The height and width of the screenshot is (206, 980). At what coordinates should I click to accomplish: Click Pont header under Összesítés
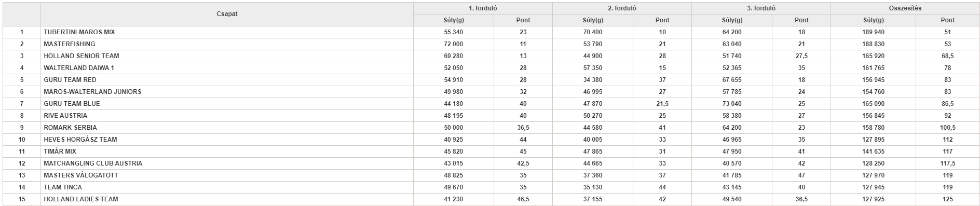(948, 20)
